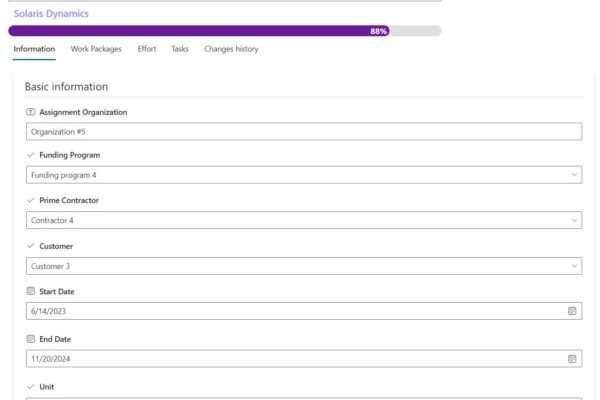600x400 pixels.
Task: Click the Basic information heading
Action: tap(66, 87)
